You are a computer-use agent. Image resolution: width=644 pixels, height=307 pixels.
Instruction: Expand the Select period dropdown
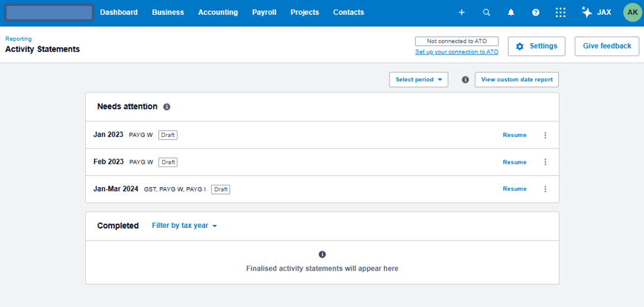(x=418, y=80)
